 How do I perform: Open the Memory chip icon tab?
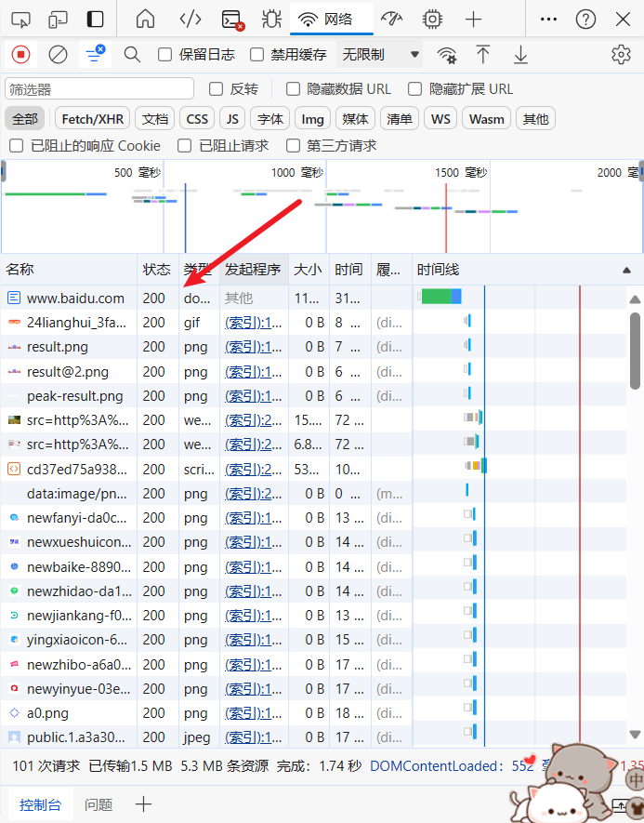tap(432, 20)
